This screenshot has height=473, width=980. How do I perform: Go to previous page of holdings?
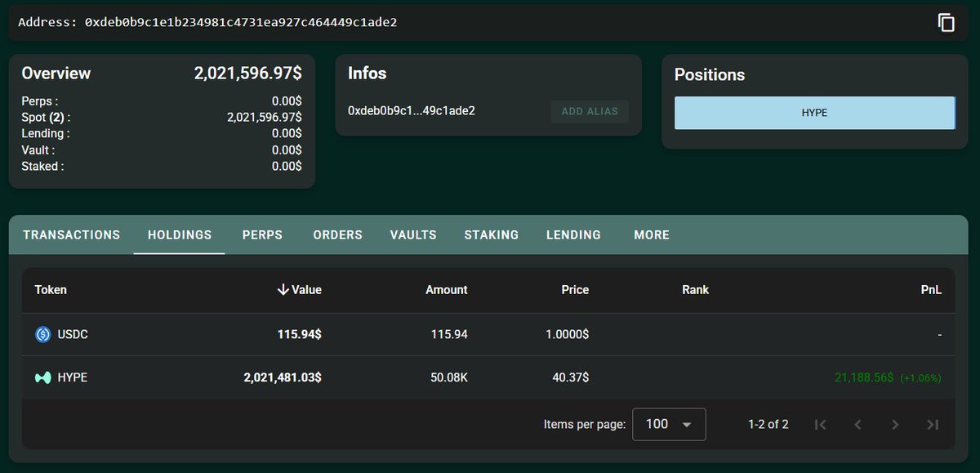pos(857,424)
